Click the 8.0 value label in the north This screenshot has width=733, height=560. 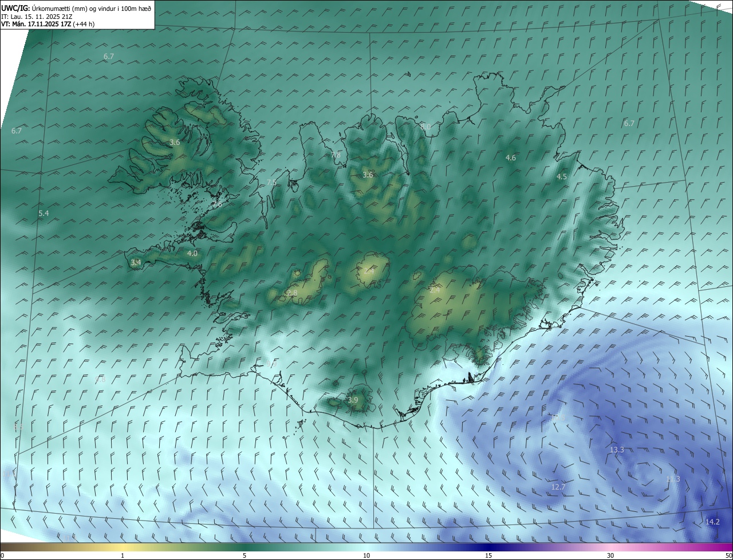coord(425,127)
